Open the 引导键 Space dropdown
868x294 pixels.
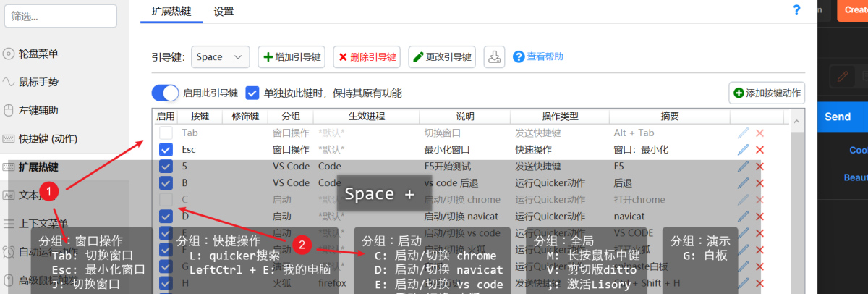[x=221, y=56]
